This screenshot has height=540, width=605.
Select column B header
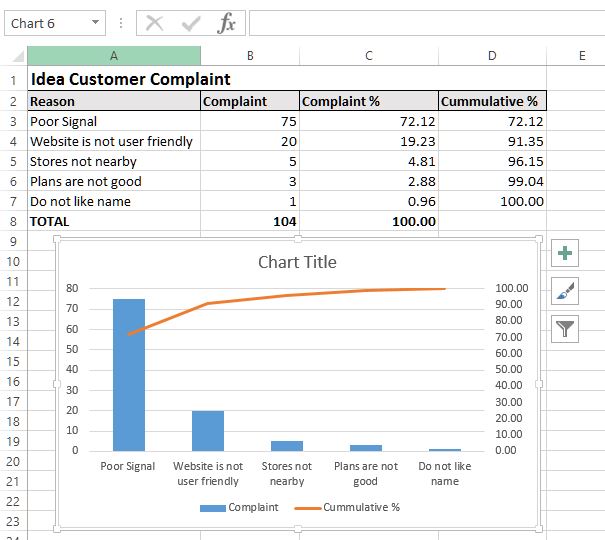pos(250,56)
